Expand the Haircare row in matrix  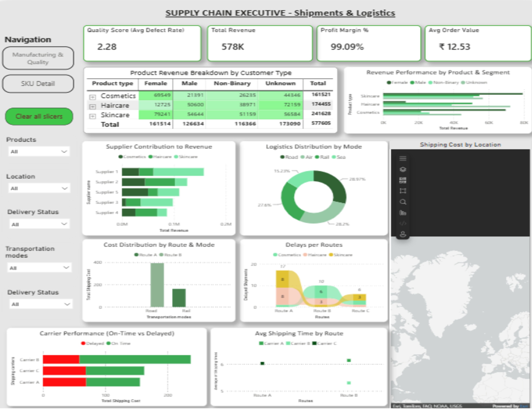point(92,107)
